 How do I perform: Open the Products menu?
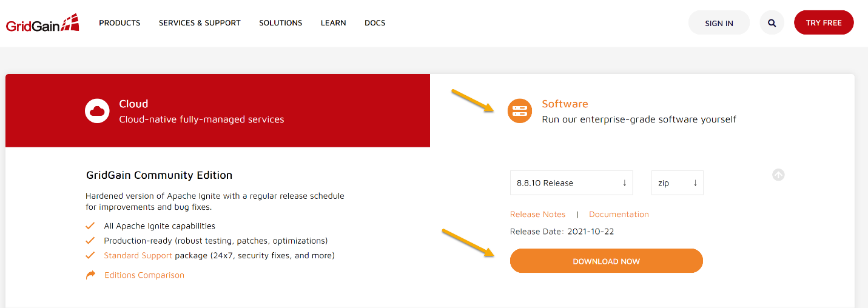click(119, 23)
